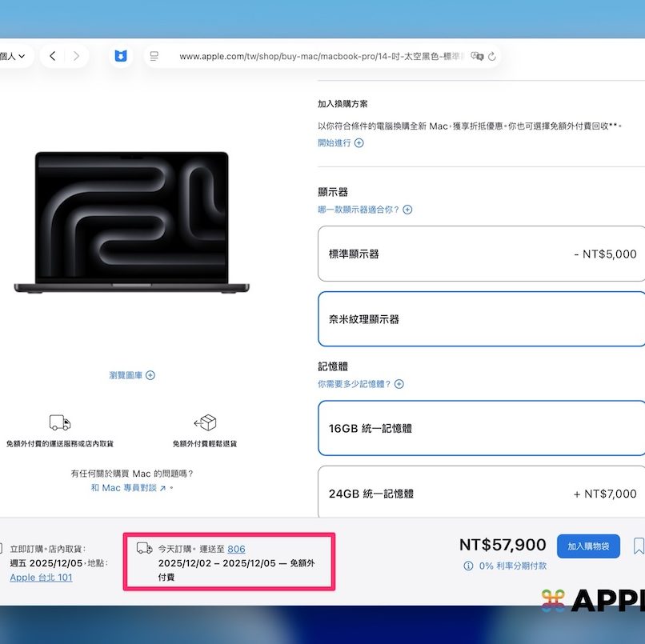Screen dimensions: 645x644
Task: Open the page reader menu icon
Action: click(154, 56)
